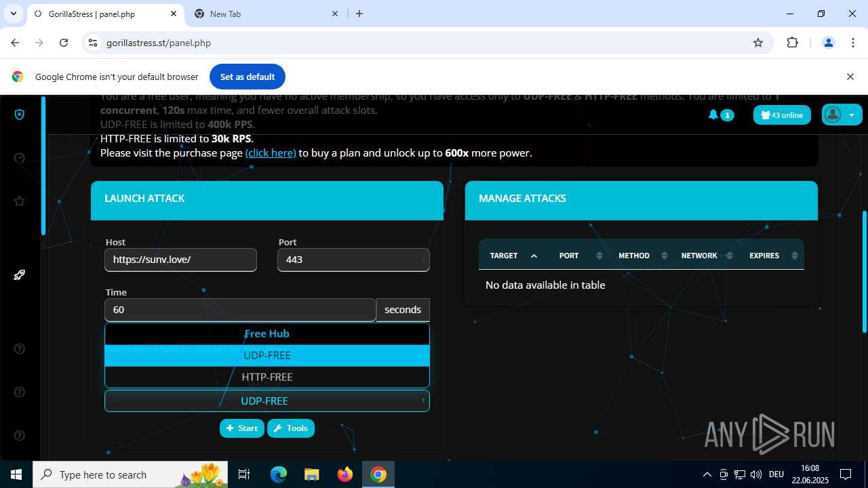Go back to previous page
868x488 pixels.
coord(15,43)
